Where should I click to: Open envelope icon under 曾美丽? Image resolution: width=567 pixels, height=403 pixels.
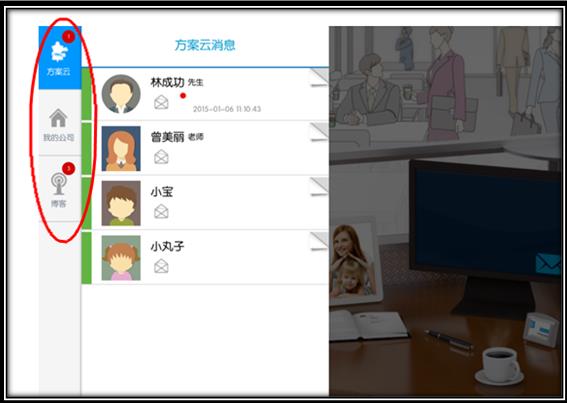[161, 157]
